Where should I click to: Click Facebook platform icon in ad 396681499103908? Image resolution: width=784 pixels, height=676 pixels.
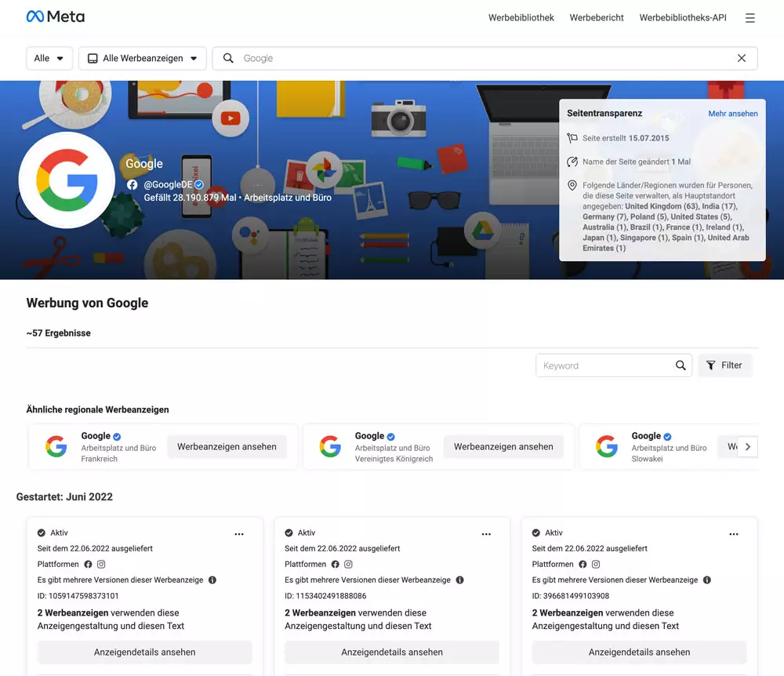click(x=583, y=564)
